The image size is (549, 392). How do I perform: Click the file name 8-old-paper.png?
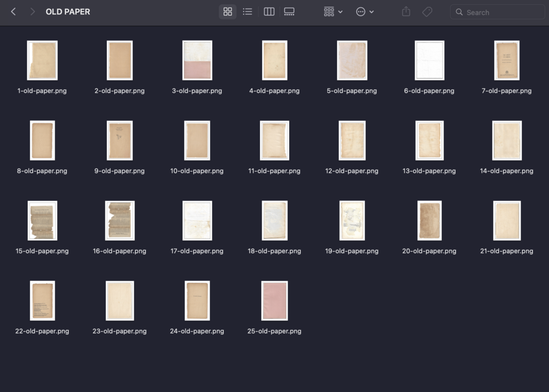coord(42,171)
